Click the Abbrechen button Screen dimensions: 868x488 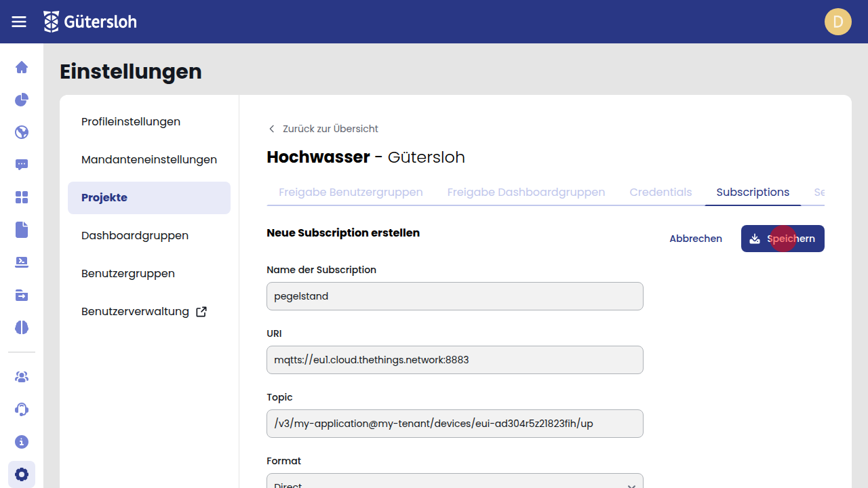[x=695, y=239]
